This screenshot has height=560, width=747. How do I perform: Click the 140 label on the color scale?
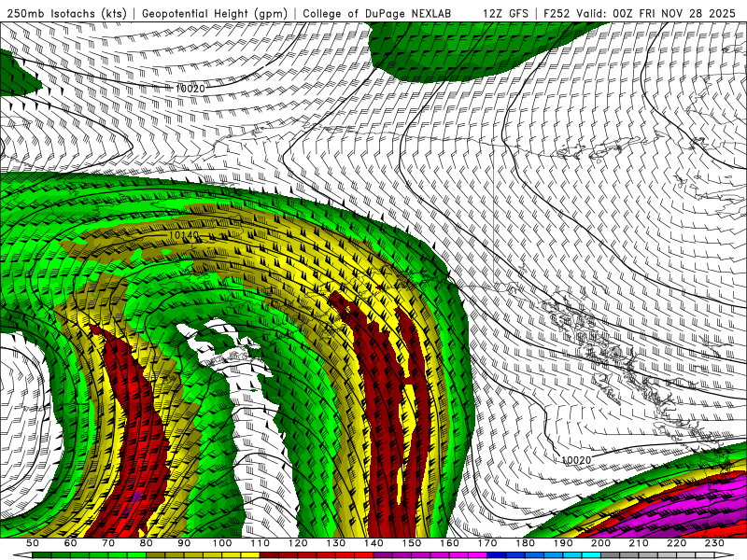pyautogui.click(x=373, y=543)
